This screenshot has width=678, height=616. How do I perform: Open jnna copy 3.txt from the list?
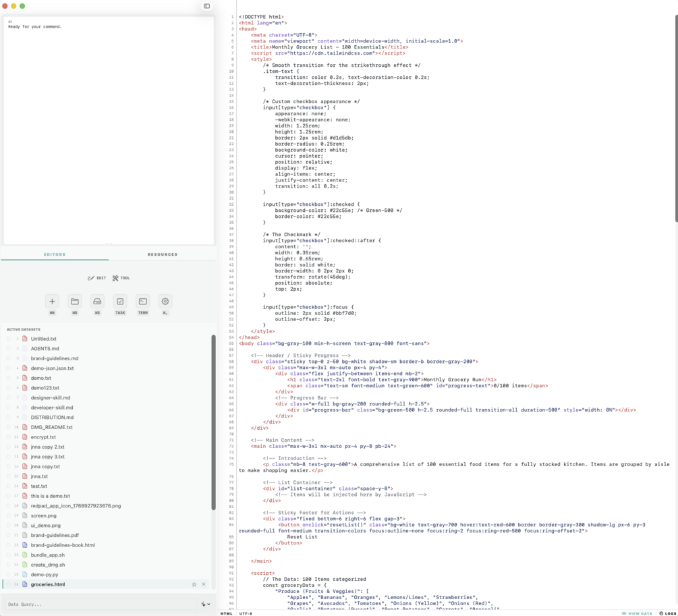[48, 457]
